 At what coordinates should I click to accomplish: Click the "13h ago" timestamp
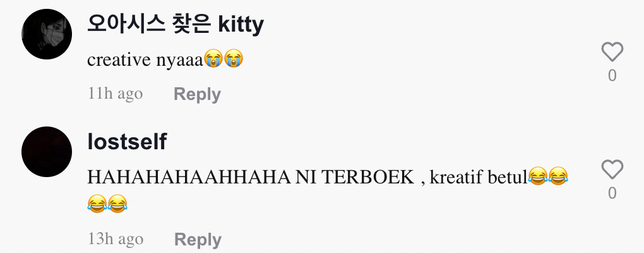pyautogui.click(x=116, y=239)
